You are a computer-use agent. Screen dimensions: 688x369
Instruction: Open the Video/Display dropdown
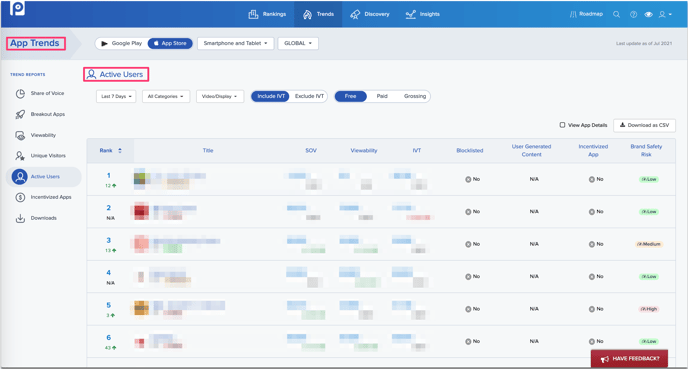click(220, 97)
